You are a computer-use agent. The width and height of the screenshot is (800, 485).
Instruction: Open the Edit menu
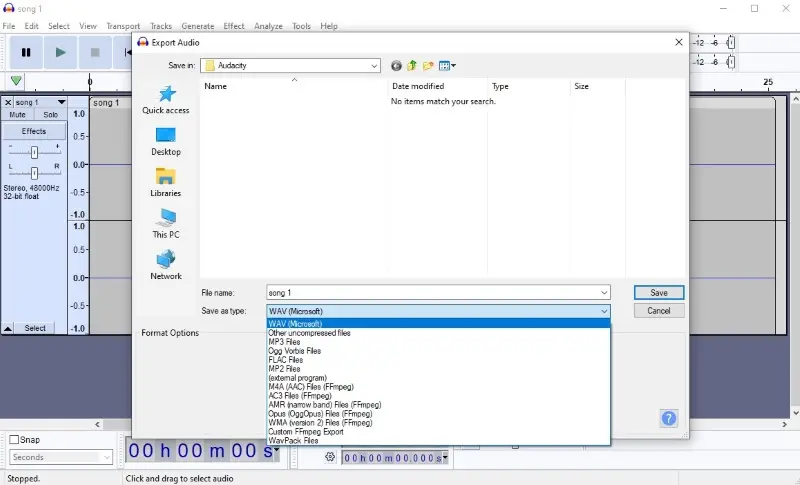pyautogui.click(x=31, y=26)
